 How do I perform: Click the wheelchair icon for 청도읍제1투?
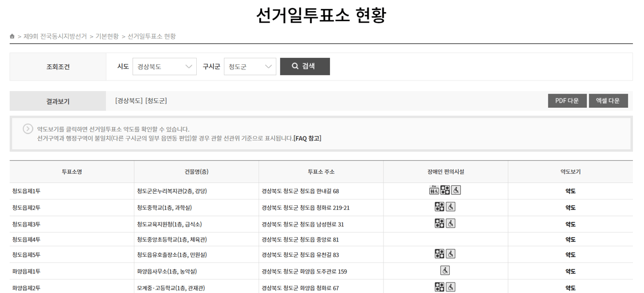(456, 190)
